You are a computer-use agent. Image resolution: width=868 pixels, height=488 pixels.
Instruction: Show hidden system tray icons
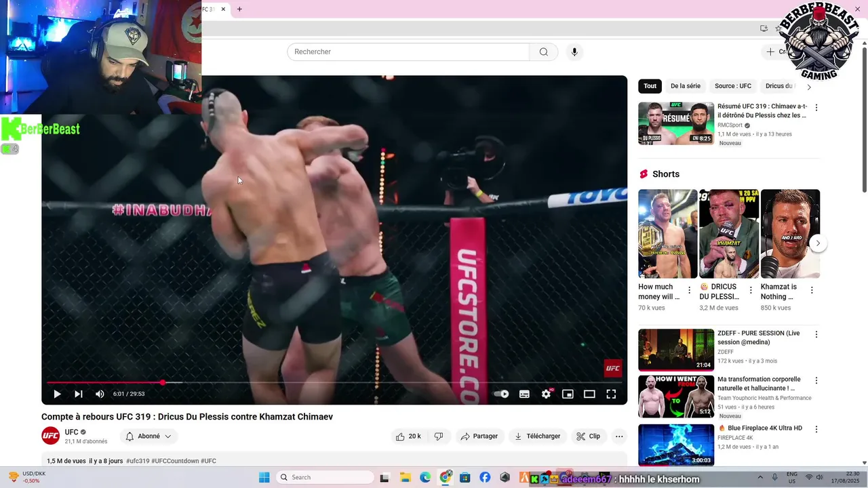coord(760,477)
